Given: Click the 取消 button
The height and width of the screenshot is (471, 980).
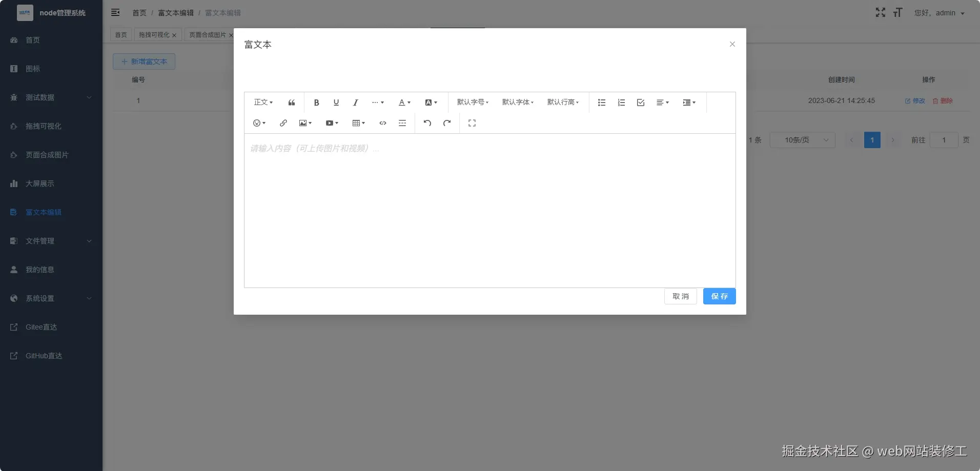Looking at the screenshot, I should (681, 296).
